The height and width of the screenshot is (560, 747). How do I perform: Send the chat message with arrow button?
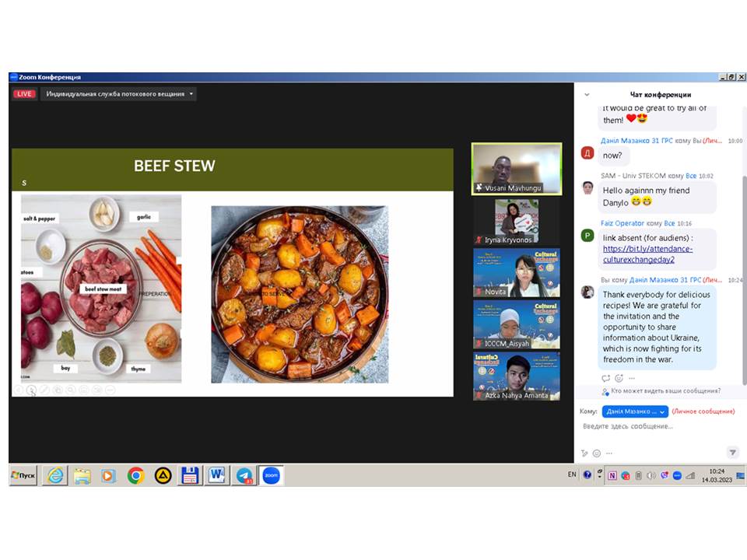pos(733,452)
